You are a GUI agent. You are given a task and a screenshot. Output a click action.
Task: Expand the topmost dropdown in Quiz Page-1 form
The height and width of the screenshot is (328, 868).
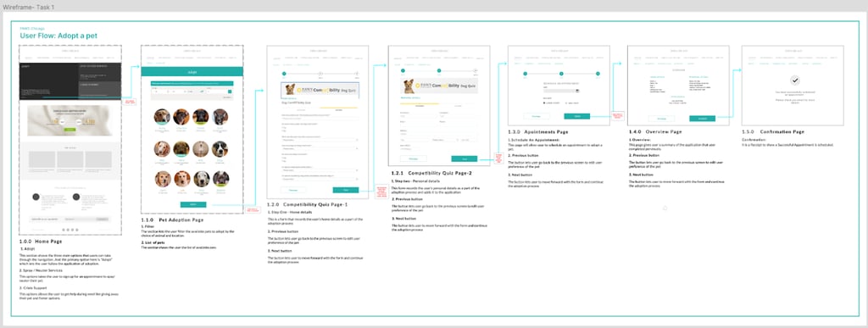pyautogui.click(x=320, y=140)
